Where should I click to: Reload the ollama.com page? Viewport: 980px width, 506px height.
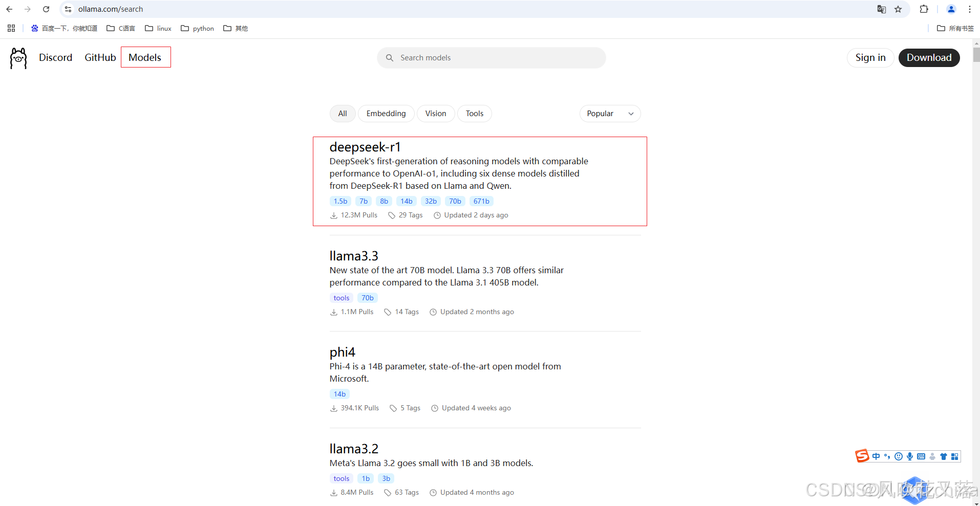46,9
